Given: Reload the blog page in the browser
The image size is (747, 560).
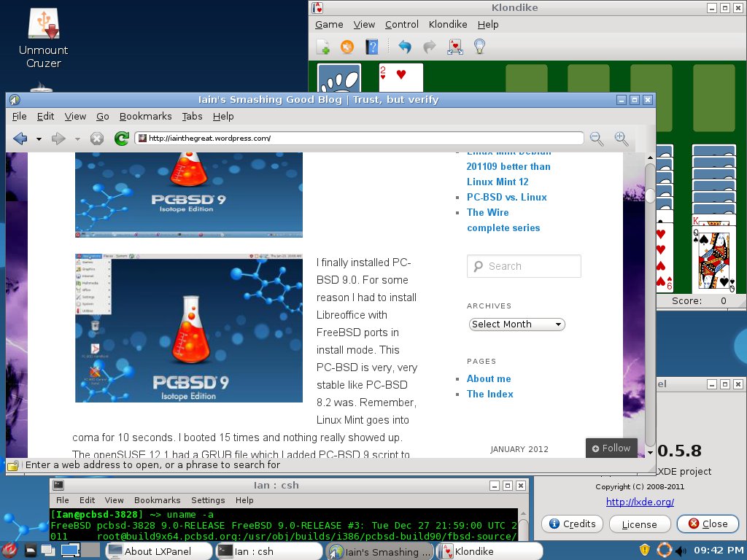Looking at the screenshot, I should 121,139.
